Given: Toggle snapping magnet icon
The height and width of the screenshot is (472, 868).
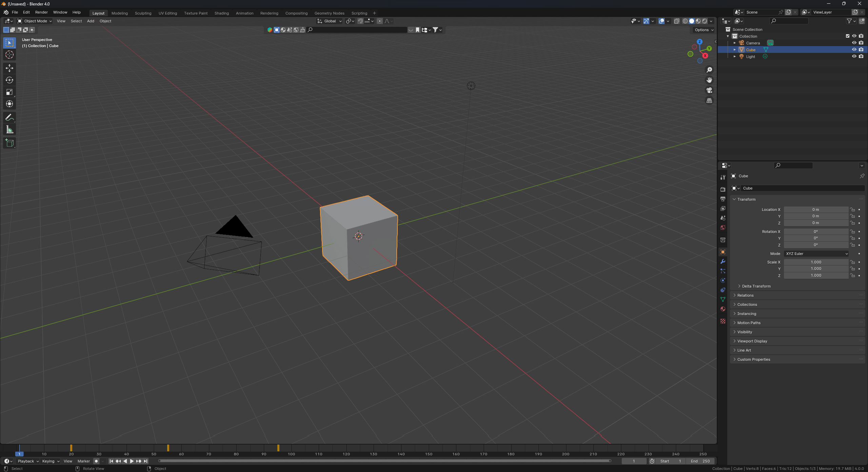Looking at the screenshot, I should [x=360, y=21].
